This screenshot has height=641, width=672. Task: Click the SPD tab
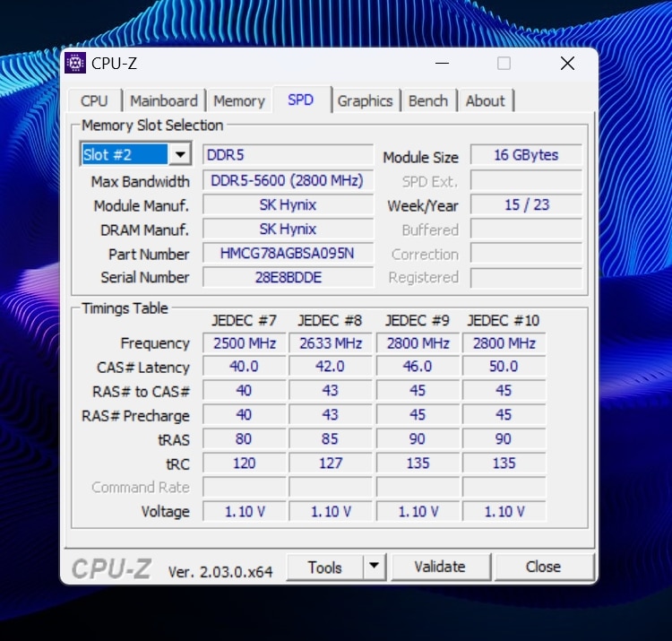(x=301, y=100)
